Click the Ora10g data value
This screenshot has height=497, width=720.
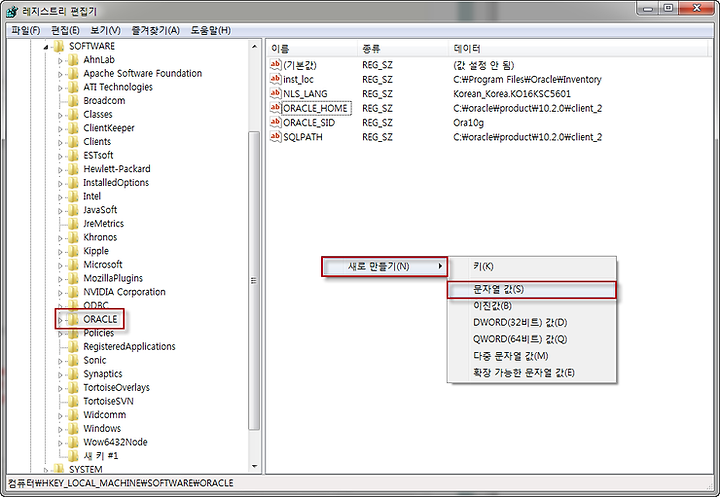(x=468, y=123)
